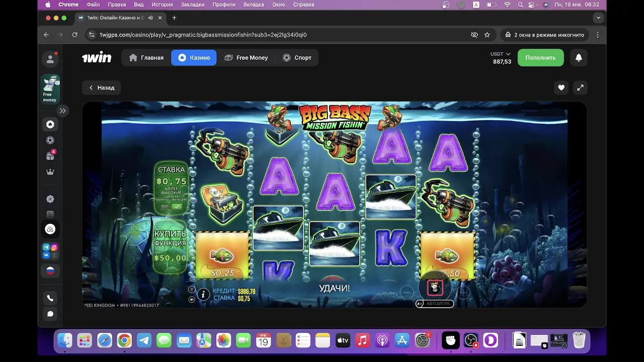Click the Chrome back arrow

click(46, 35)
